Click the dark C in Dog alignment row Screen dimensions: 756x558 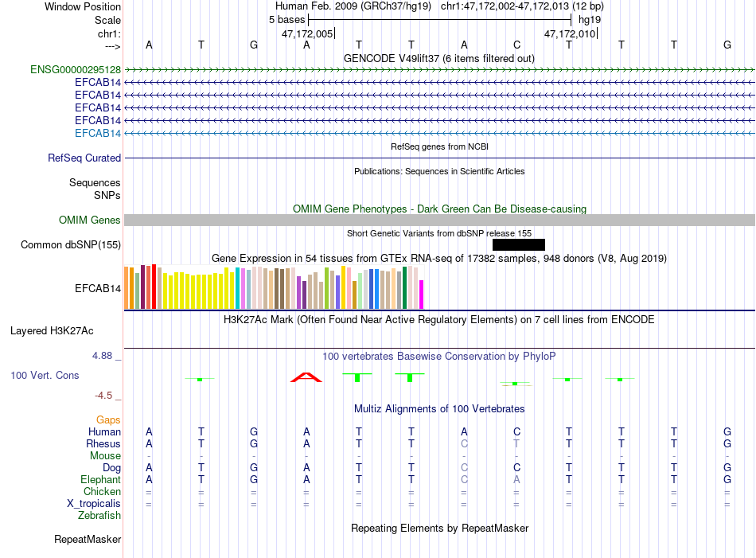pos(516,467)
